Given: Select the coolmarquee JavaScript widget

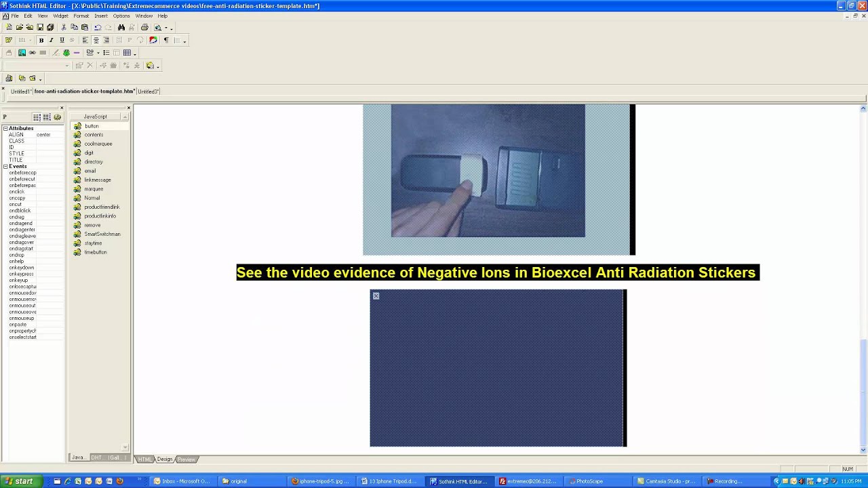Looking at the screenshot, I should pyautogui.click(x=98, y=144).
